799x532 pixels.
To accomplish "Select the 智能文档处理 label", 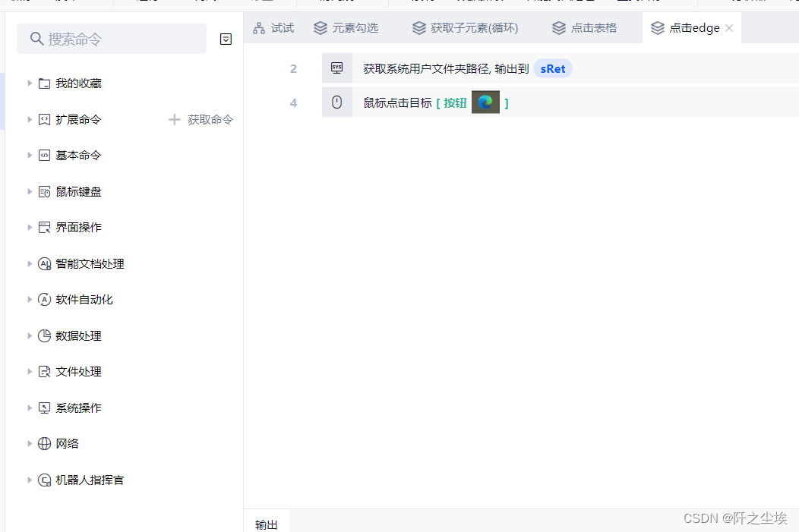I will 90,263.
